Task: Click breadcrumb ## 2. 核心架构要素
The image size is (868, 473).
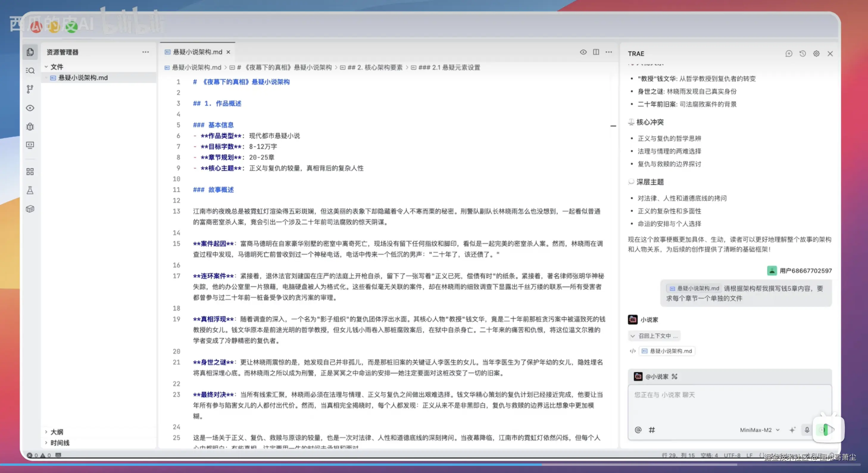Action: tap(371, 67)
